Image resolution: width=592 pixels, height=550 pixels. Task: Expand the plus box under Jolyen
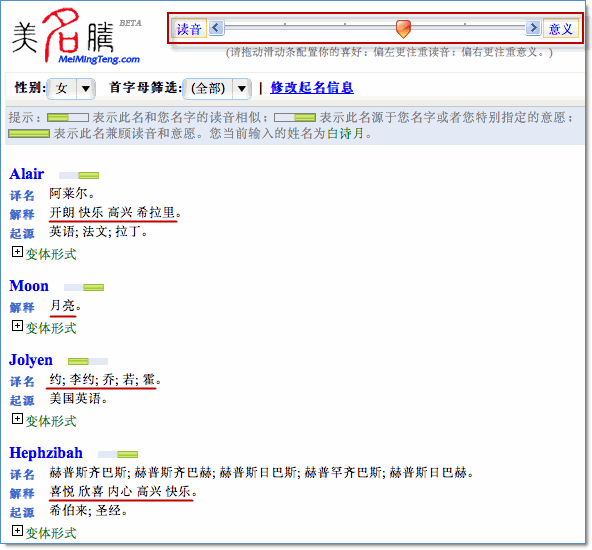pos(17,419)
